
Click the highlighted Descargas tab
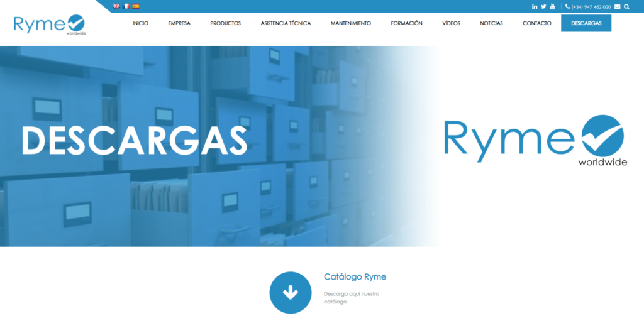tap(586, 23)
